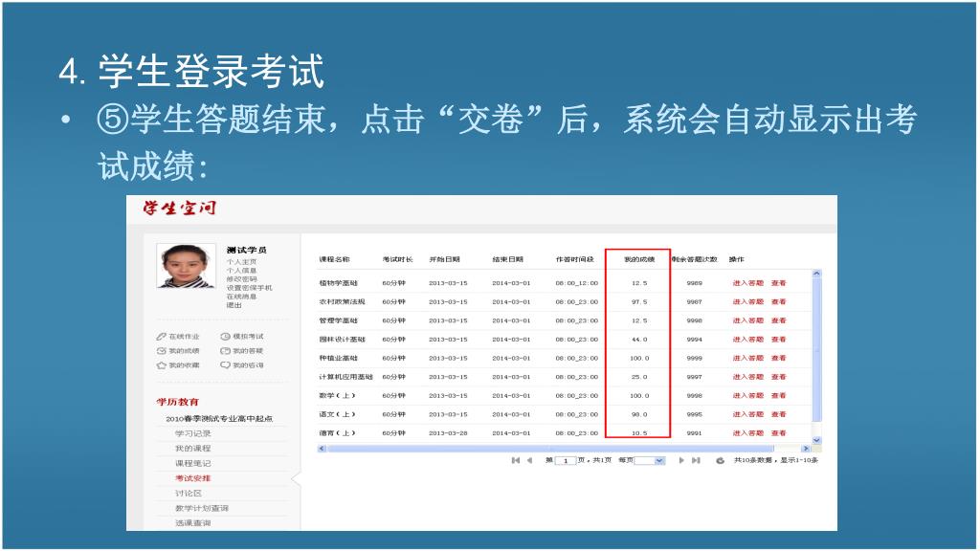Click the student profile photo

[185, 267]
